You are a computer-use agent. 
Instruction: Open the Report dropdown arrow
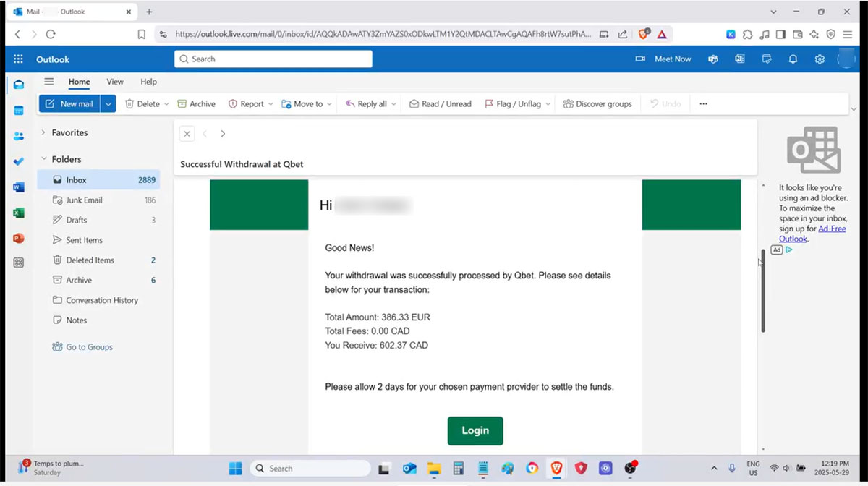click(x=271, y=104)
